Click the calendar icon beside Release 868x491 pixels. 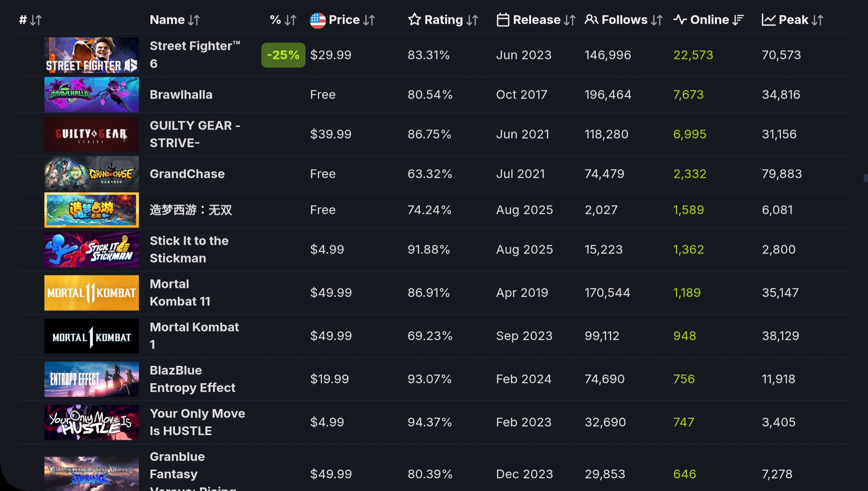point(503,20)
